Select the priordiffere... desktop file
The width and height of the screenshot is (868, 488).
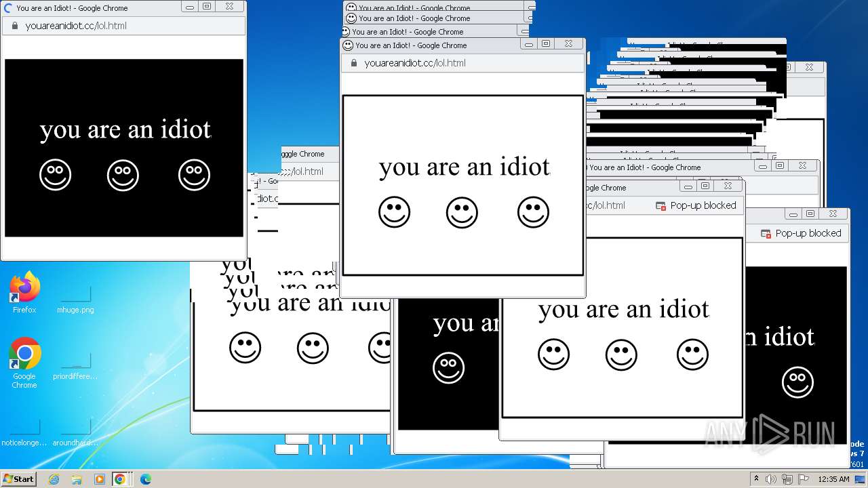coord(75,365)
